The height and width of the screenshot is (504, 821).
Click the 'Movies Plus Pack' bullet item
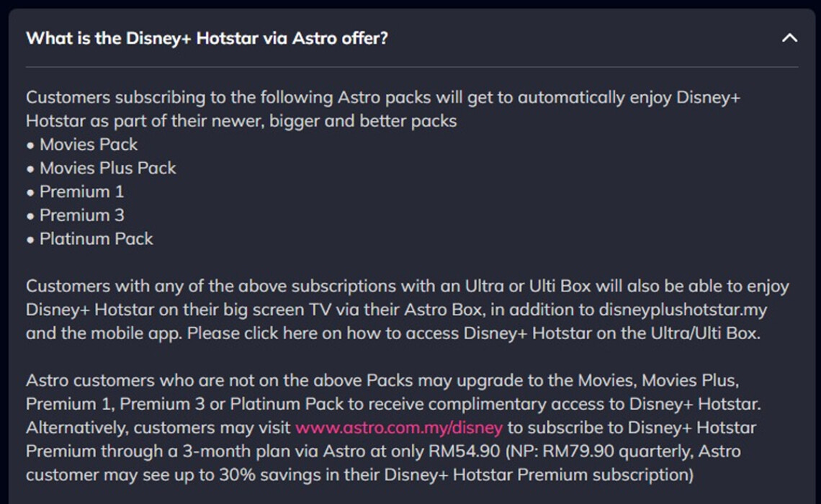click(104, 168)
